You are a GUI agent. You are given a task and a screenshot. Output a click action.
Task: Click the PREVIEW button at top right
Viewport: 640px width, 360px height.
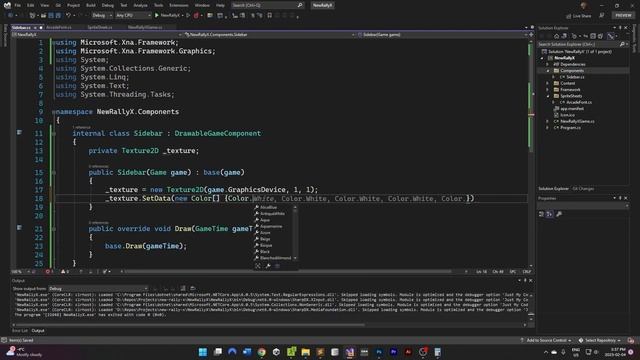pos(623,16)
